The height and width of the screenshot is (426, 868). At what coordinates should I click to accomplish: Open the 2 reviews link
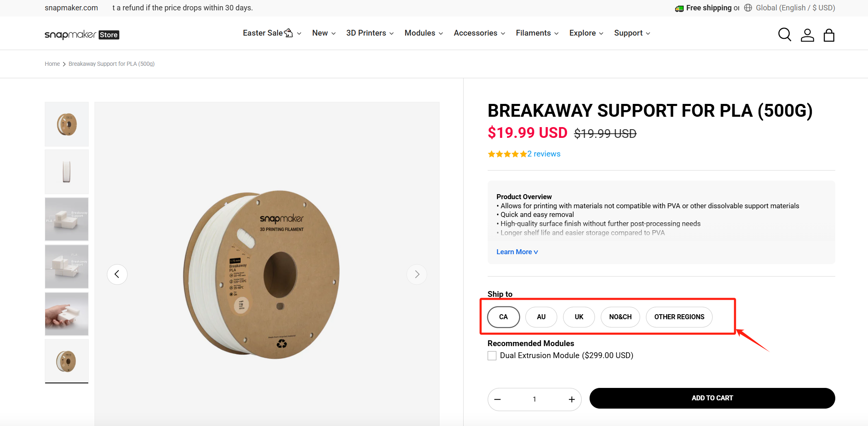point(544,154)
